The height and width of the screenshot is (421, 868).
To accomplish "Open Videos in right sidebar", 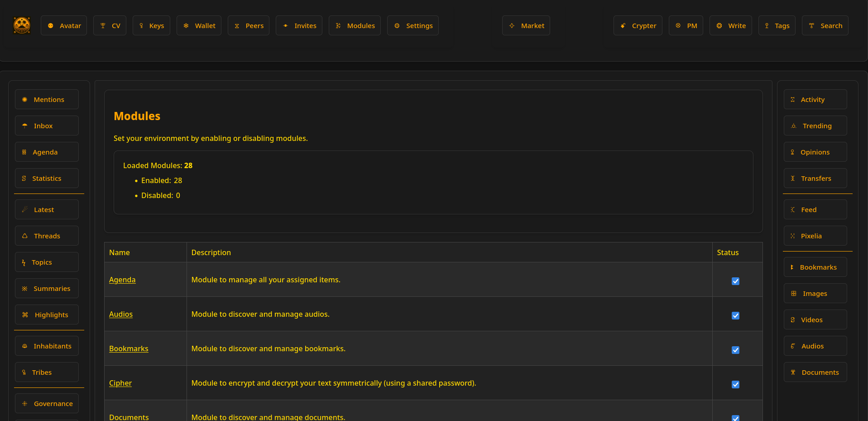I will tap(815, 319).
